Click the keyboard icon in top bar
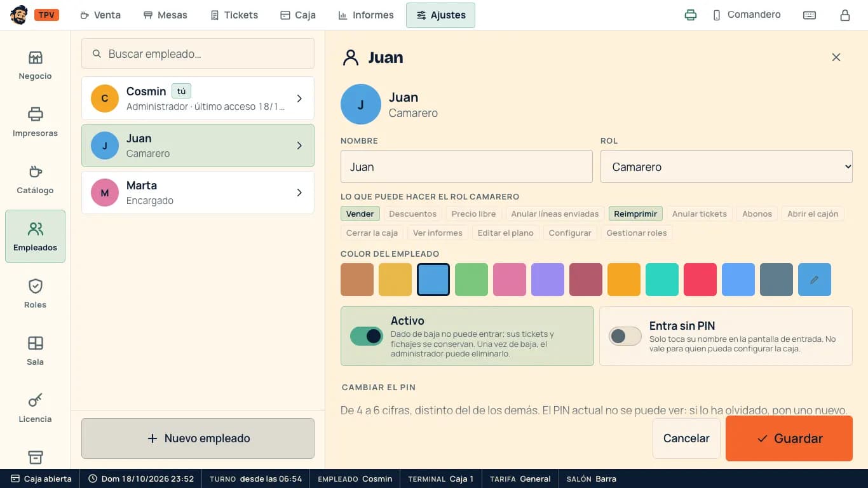The image size is (868, 488). tap(810, 15)
